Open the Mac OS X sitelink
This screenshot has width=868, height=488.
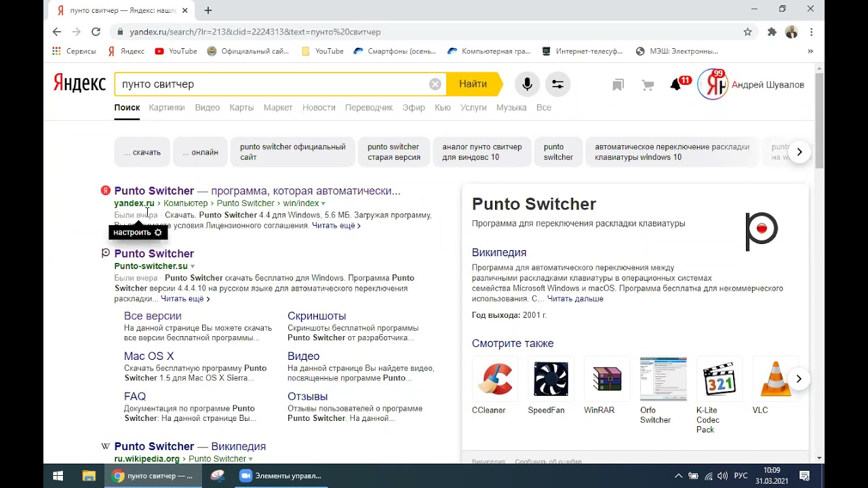tap(149, 357)
